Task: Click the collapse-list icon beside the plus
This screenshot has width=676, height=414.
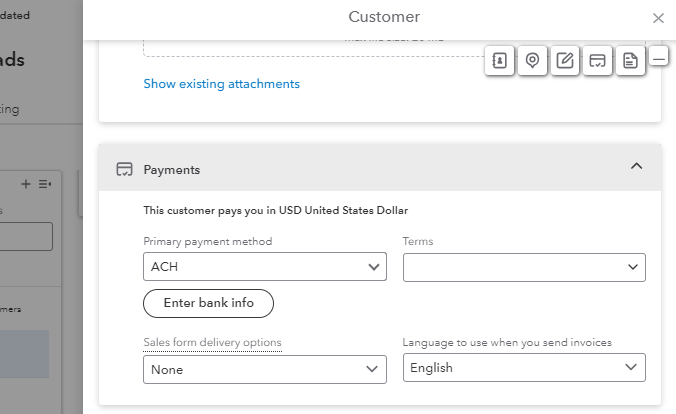Action: pyautogui.click(x=44, y=184)
